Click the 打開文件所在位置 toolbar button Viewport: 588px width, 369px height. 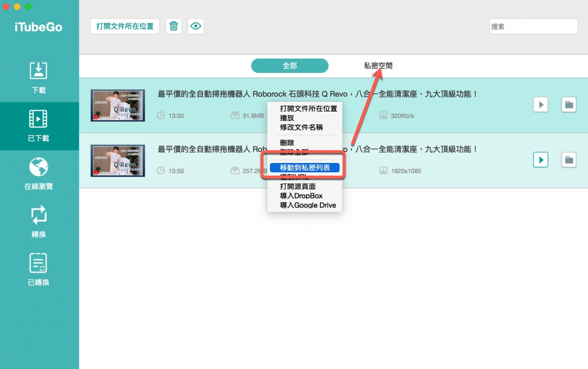coord(125,26)
